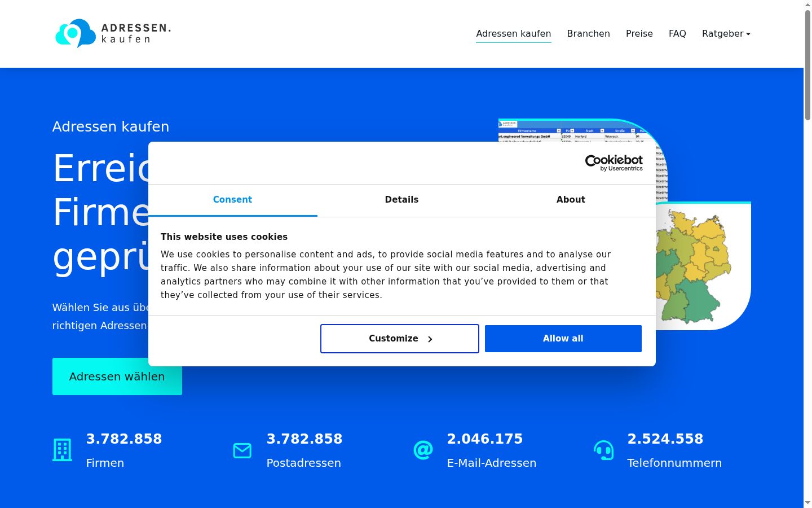Click the E-Mail-Adressen at-sign icon

pyautogui.click(x=423, y=450)
